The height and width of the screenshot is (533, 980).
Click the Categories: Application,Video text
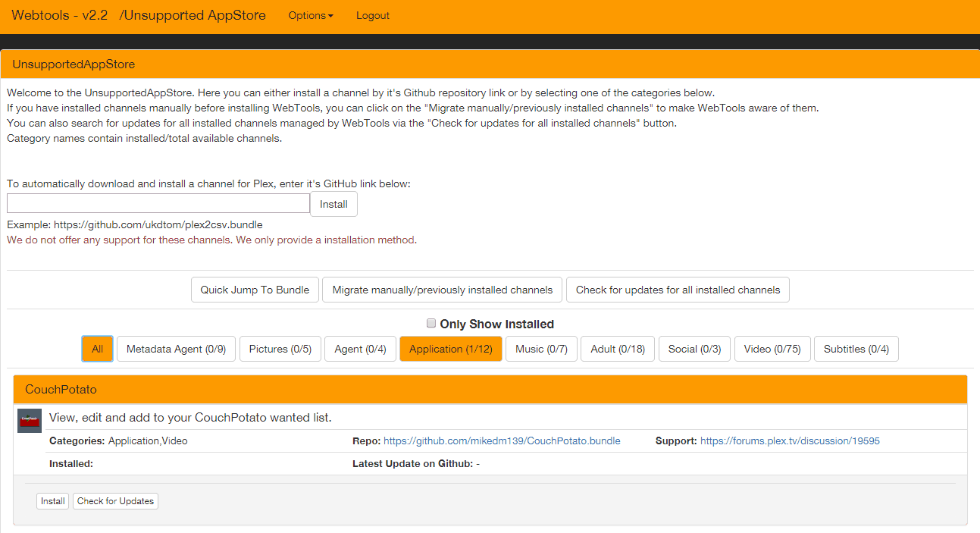118,441
